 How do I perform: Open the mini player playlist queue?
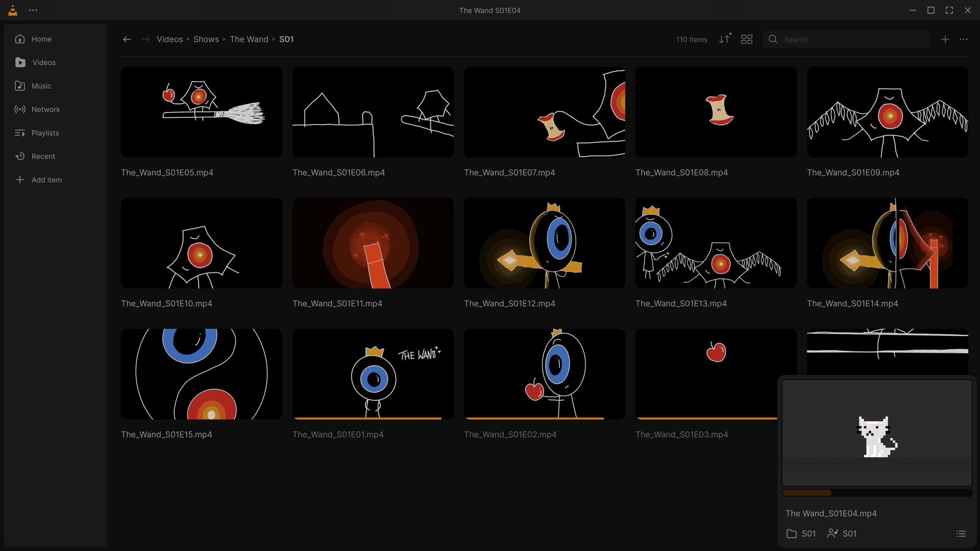click(x=961, y=534)
